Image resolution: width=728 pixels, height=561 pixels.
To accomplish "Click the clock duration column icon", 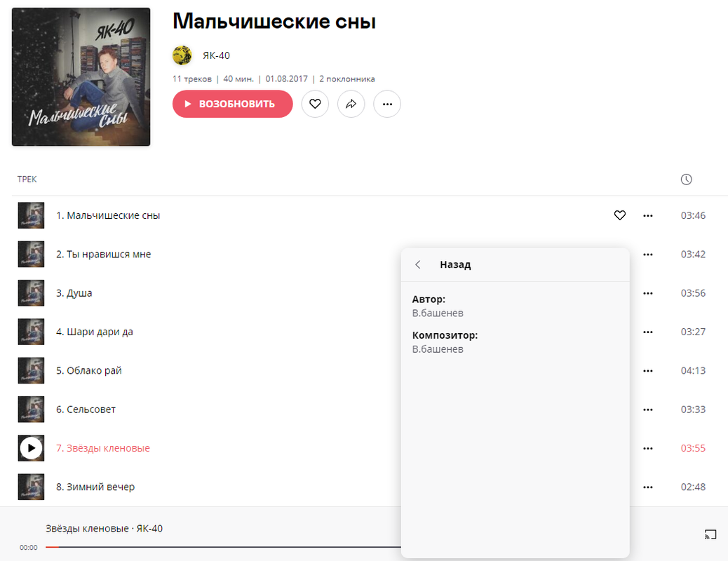I will pos(686,180).
